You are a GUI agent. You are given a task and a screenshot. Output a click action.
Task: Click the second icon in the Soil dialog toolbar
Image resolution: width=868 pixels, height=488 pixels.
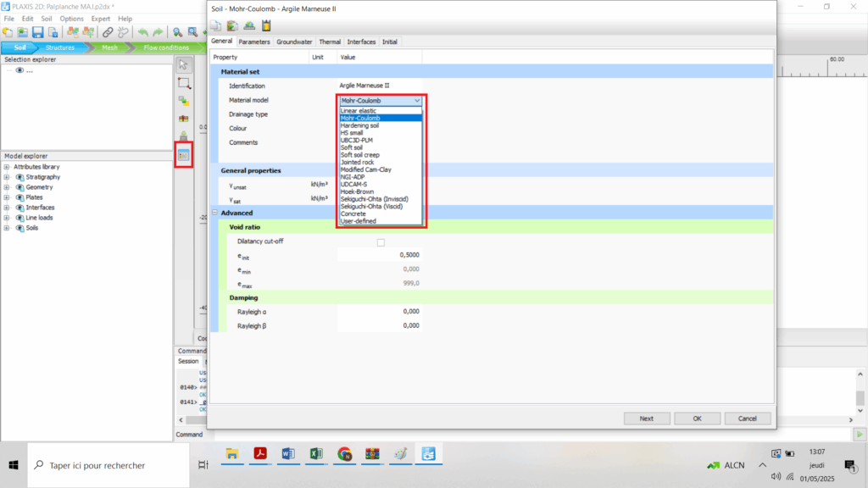pyautogui.click(x=232, y=25)
